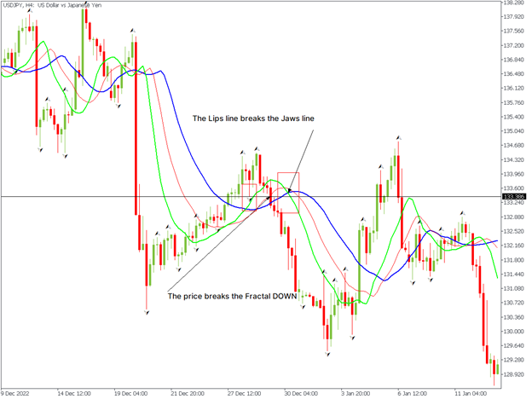Click the 130.000 price scale label
This screenshot has width=532, height=399.
[513, 332]
